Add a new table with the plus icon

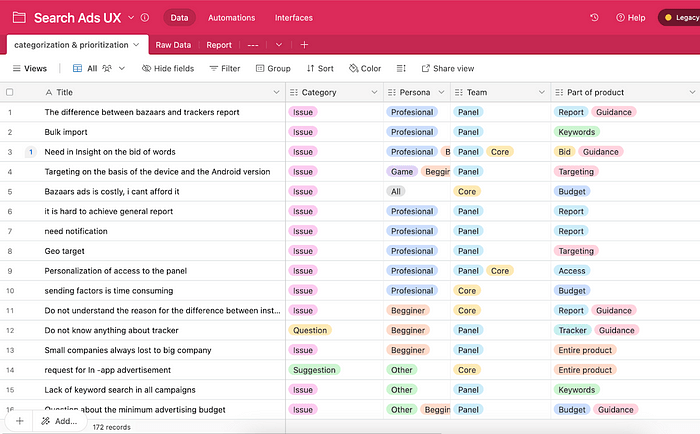[x=304, y=45]
